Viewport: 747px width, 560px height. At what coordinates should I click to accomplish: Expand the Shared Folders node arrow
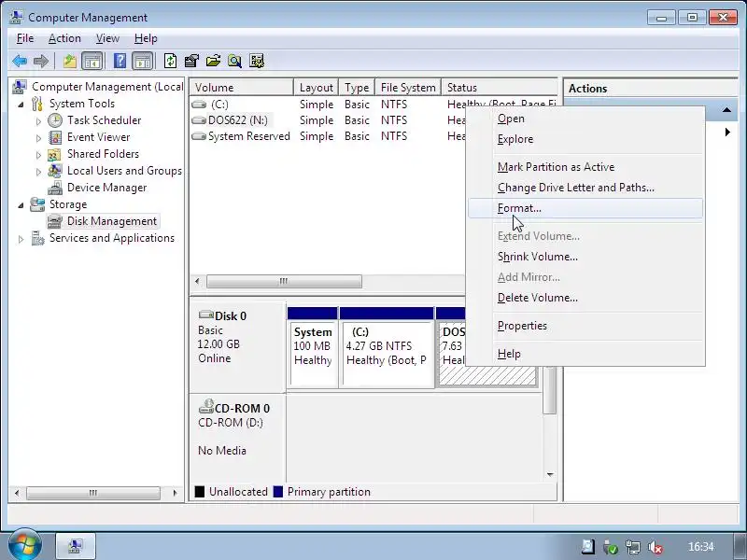tap(38, 155)
